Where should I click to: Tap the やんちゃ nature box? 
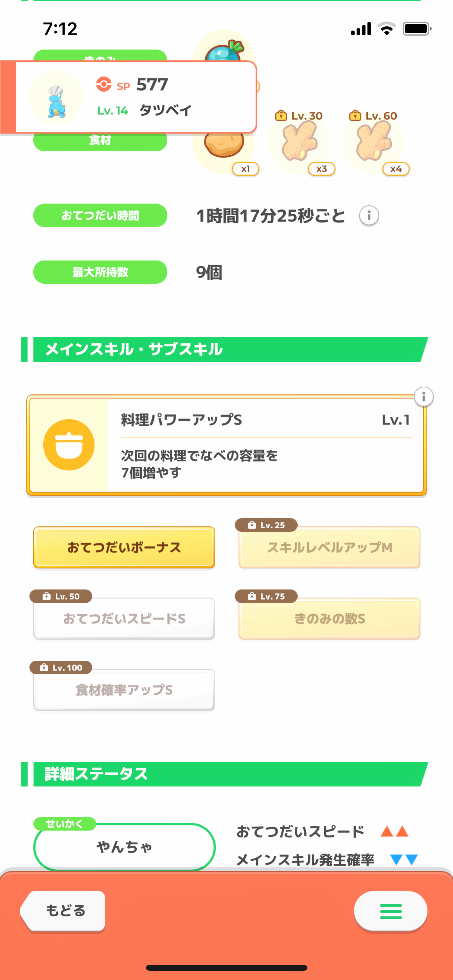pyautogui.click(x=124, y=847)
